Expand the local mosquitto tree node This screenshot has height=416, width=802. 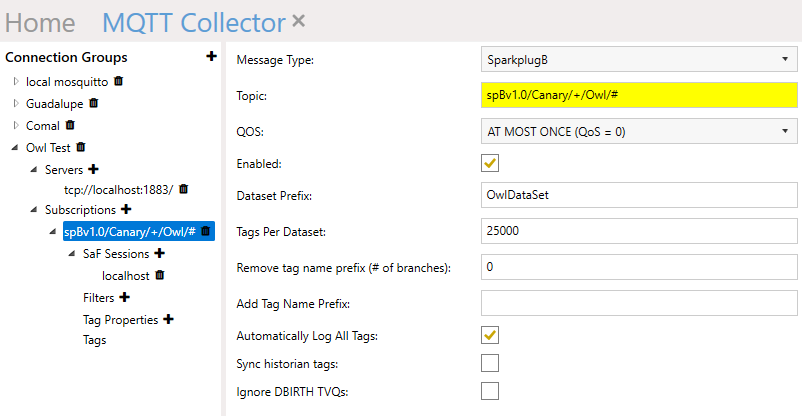(16, 81)
